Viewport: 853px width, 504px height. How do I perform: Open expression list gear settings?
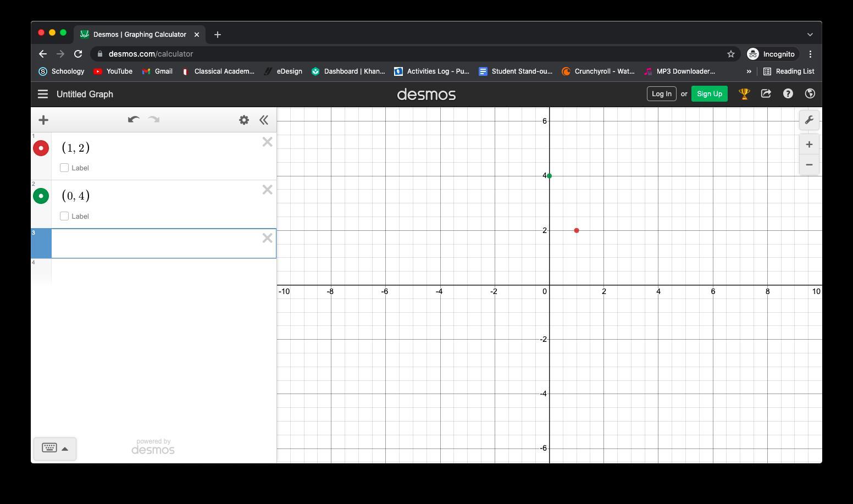pos(244,120)
